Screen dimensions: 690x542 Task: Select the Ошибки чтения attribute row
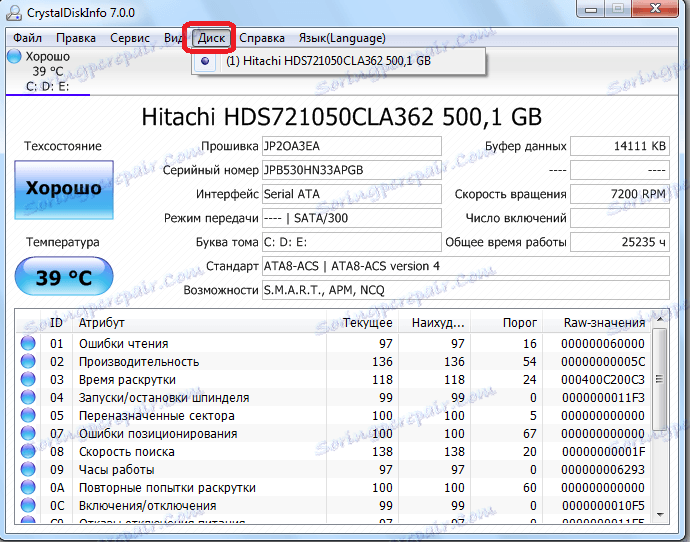(x=334, y=343)
